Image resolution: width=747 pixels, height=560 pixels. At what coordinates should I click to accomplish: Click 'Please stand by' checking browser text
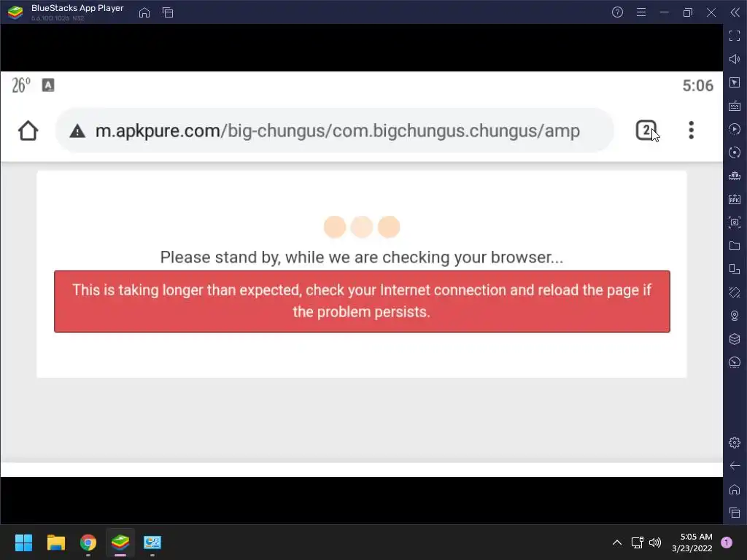(x=362, y=257)
